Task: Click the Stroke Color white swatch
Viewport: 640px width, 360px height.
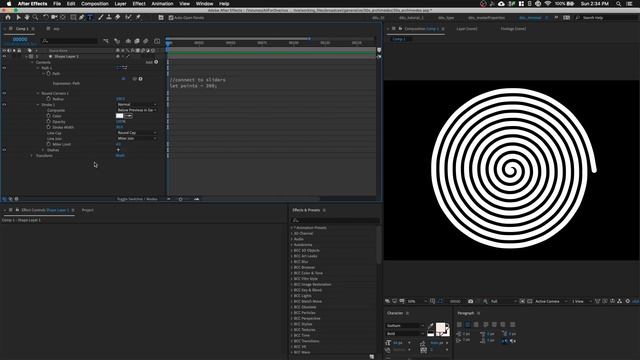Action: [120, 116]
